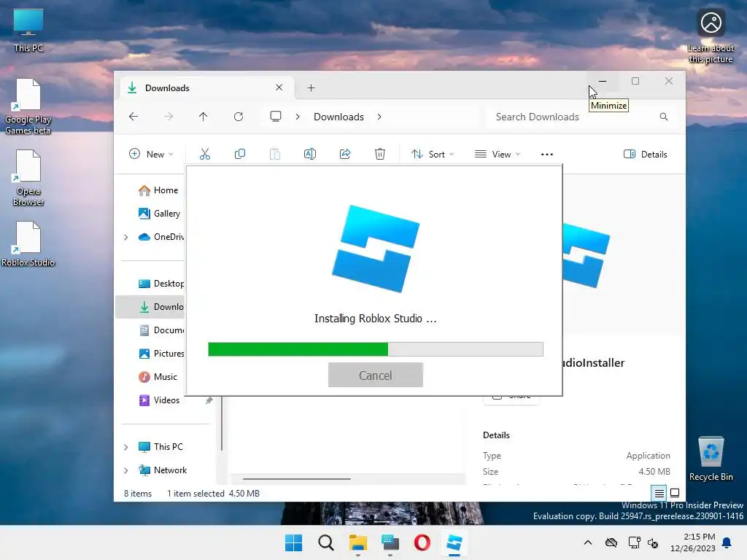Open Gallery in navigation pane
Viewport: 747px width, 560px height.
[159, 214]
